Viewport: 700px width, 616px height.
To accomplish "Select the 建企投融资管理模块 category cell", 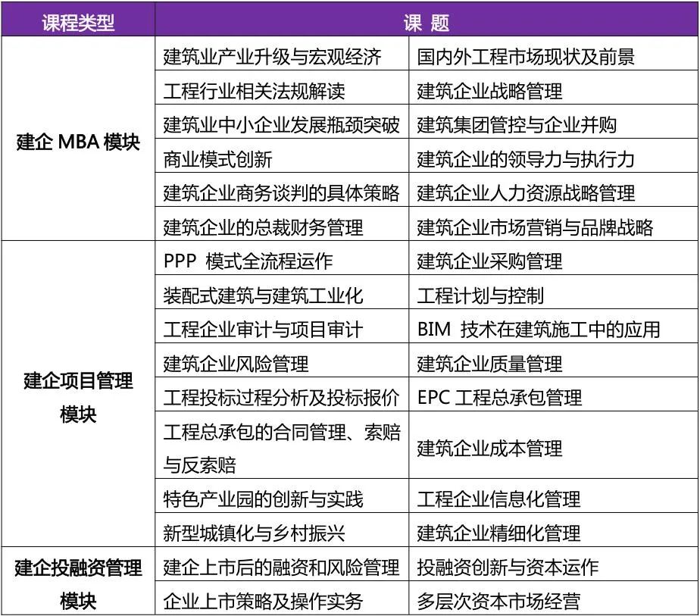I will tap(78, 580).
